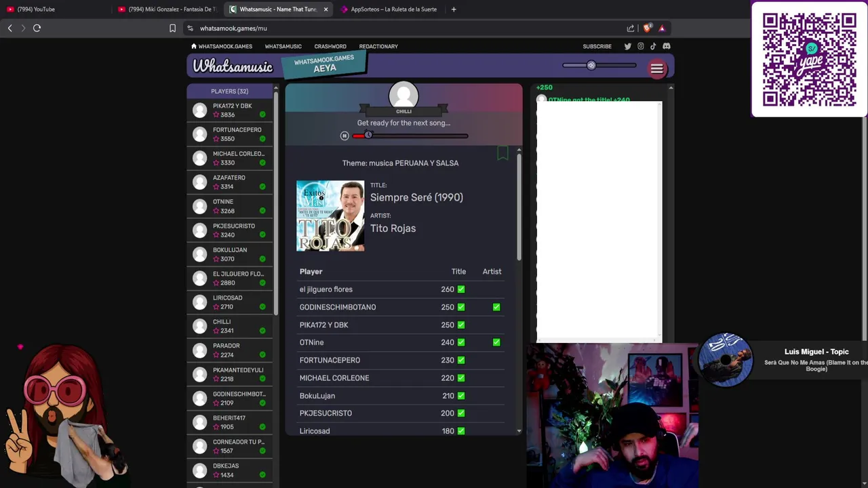
Task: Click the Twitter icon in the site header
Action: [627, 46]
